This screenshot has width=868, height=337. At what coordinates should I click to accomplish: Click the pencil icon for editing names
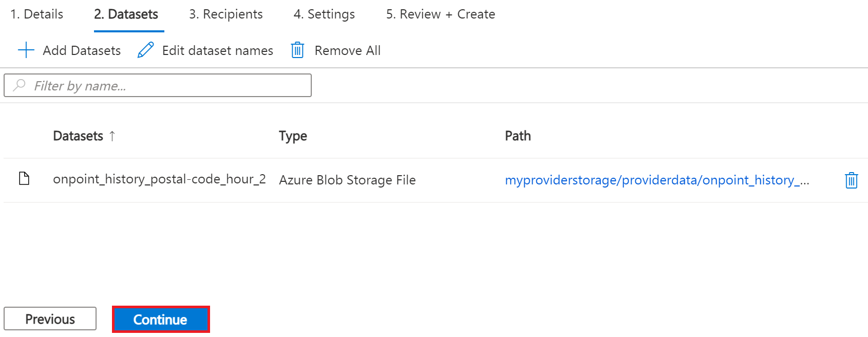(146, 50)
